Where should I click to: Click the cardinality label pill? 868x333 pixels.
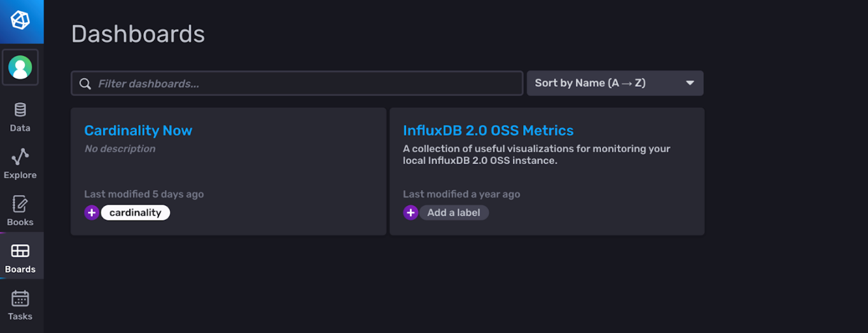136,213
